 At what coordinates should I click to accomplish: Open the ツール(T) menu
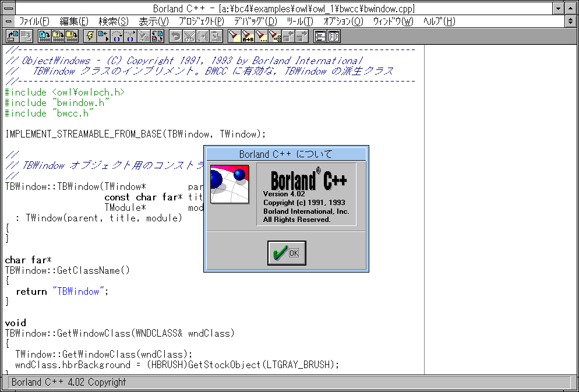pyautogui.click(x=300, y=22)
